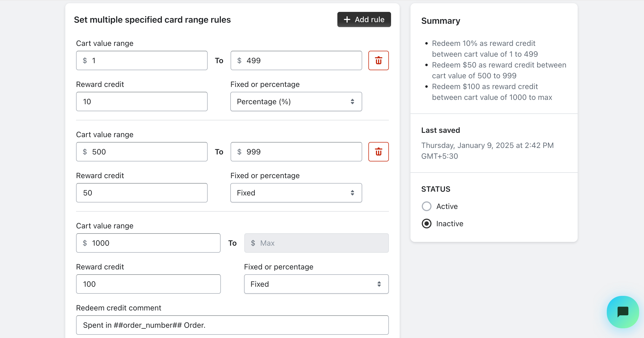Select the Inactive status radio button
644x338 pixels.
click(x=426, y=224)
